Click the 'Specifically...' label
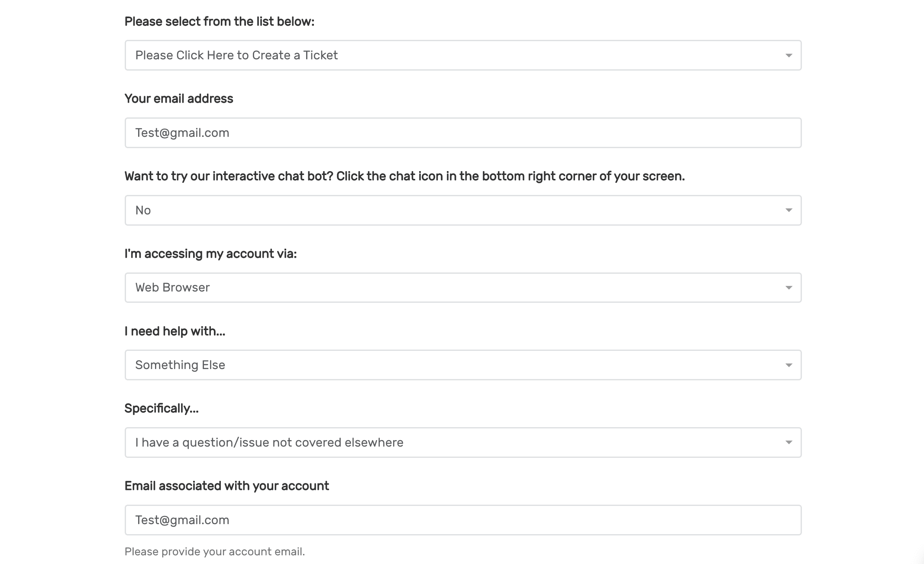924x564 pixels. [x=161, y=408]
